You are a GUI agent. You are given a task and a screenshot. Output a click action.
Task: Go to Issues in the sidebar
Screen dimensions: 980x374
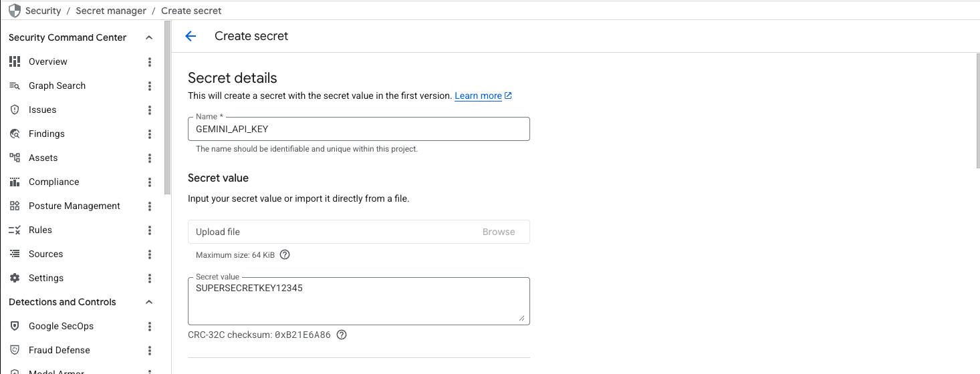42,110
